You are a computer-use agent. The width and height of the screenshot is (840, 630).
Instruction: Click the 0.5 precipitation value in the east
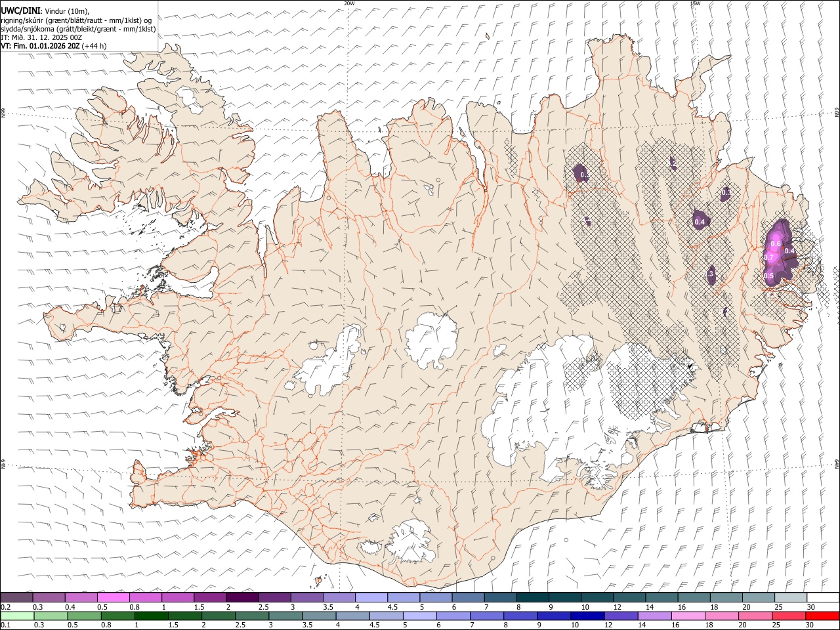click(x=768, y=276)
